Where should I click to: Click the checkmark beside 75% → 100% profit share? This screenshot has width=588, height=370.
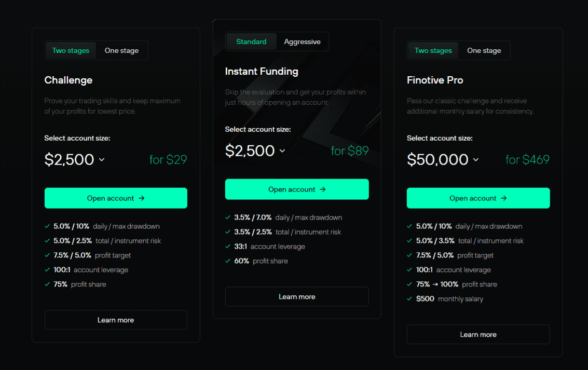[x=410, y=284]
